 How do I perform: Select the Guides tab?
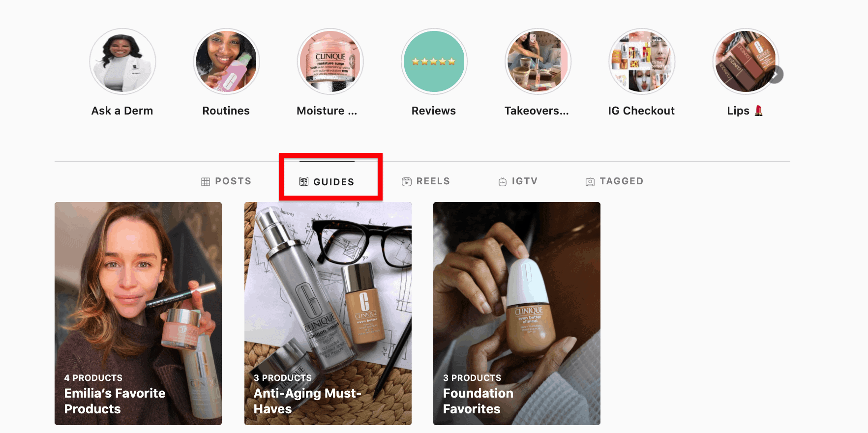pyautogui.click(x=327, y=182)
